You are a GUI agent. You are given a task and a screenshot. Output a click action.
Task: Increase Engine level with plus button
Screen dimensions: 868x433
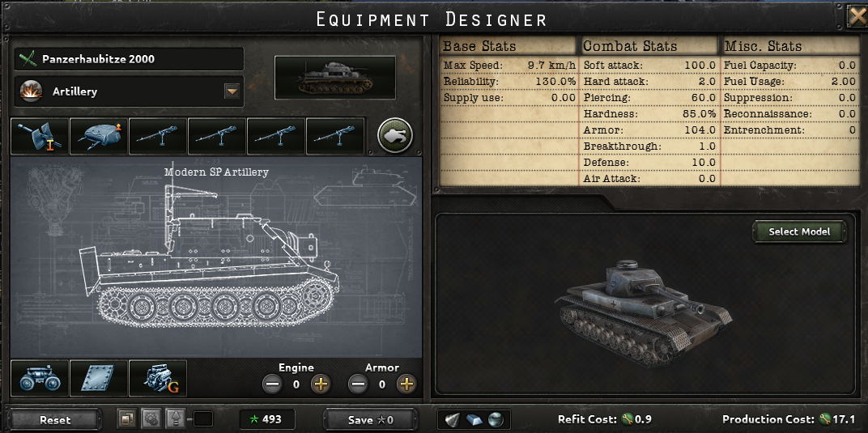[x=320, y=384]
